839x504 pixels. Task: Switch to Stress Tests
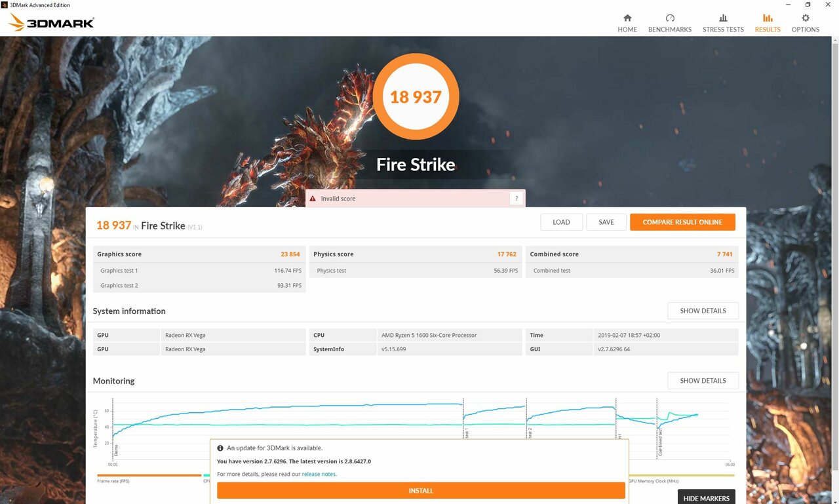723,24
